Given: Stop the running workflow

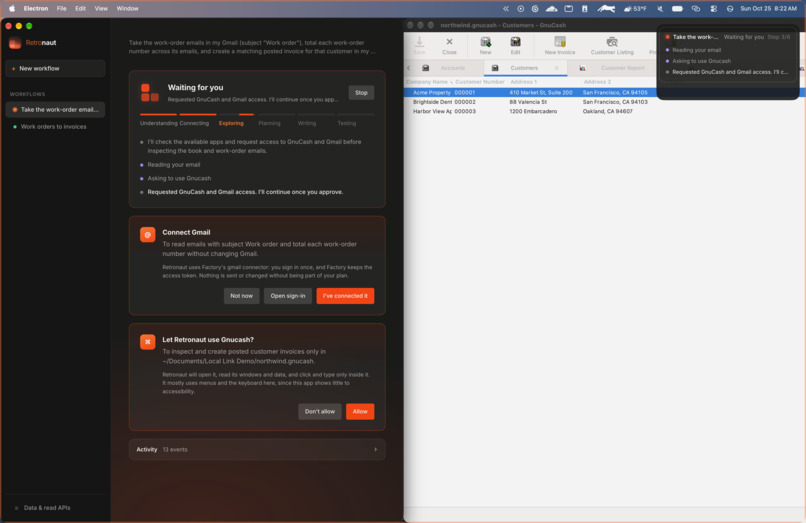Looking at the screenshot, I should (361, 93).
